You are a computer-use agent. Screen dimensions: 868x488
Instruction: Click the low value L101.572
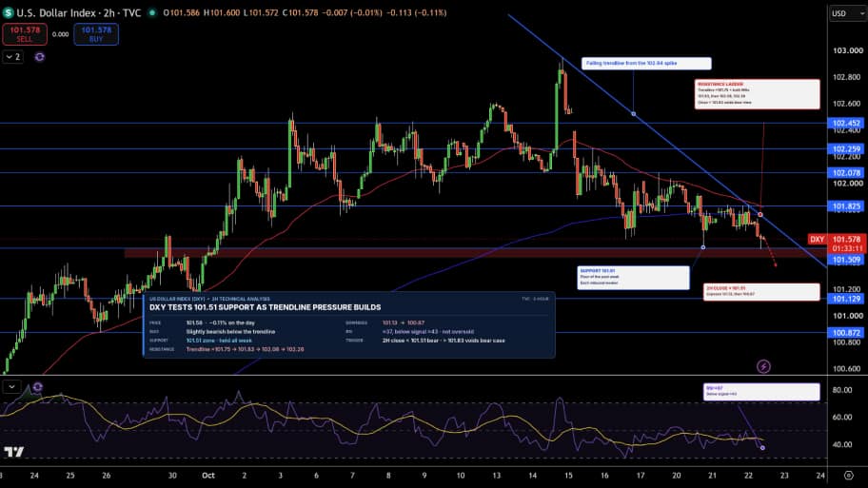261,12
